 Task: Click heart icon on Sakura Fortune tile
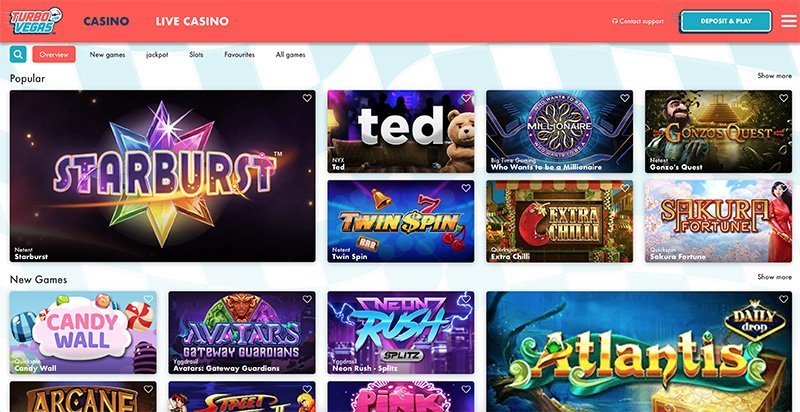(x=784, y=188)
